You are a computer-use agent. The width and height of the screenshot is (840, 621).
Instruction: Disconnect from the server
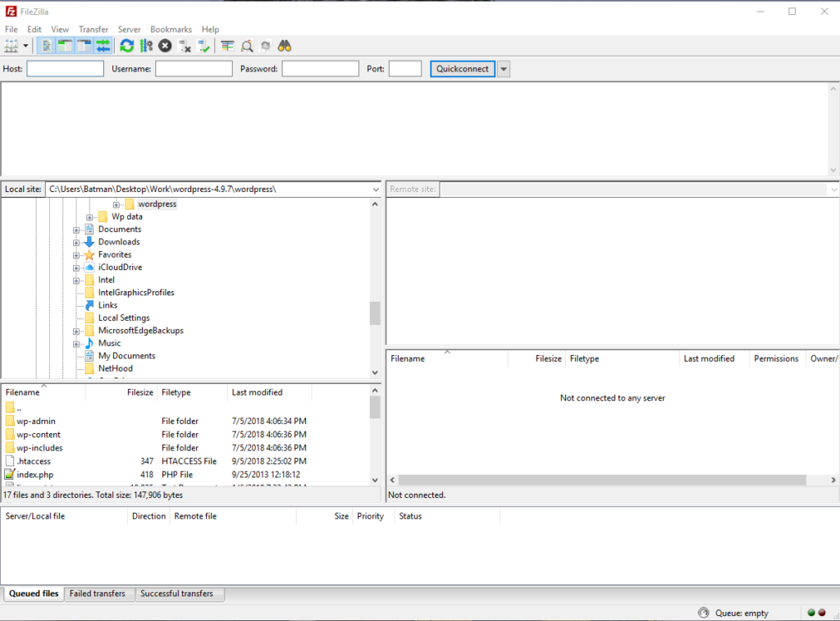[184, 46]
